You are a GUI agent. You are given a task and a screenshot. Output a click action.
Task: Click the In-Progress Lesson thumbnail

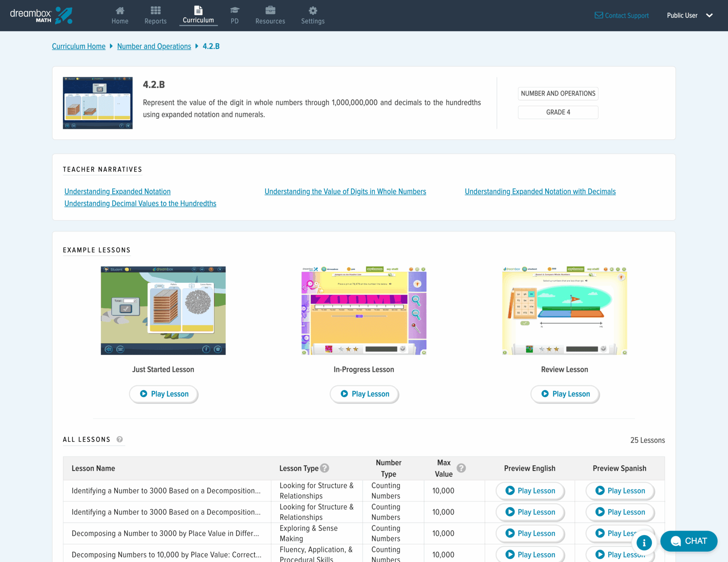pyautogui.click(x=364, y=311)
